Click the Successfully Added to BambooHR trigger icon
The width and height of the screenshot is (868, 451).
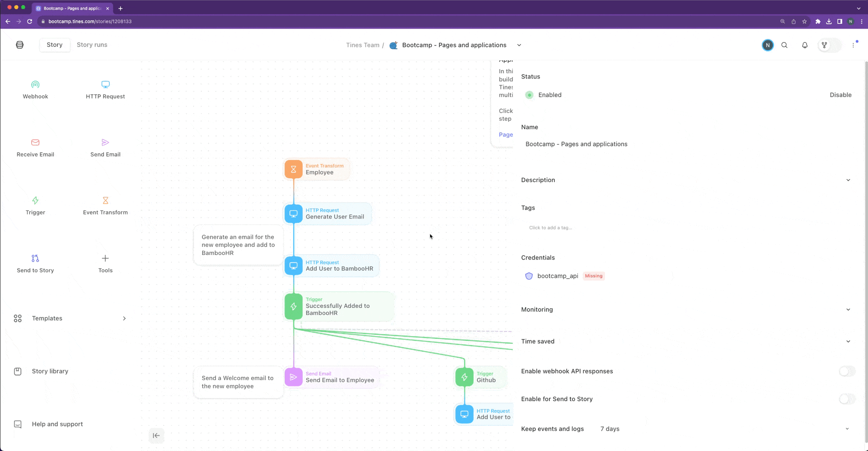(x=293, y=307)
